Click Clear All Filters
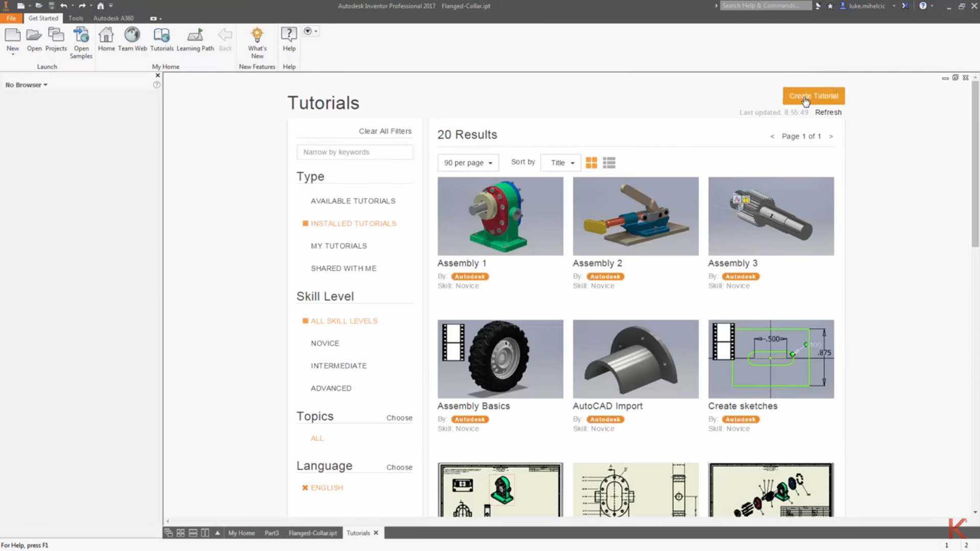This screenshot has width=980, height=551. pos(385,131)
